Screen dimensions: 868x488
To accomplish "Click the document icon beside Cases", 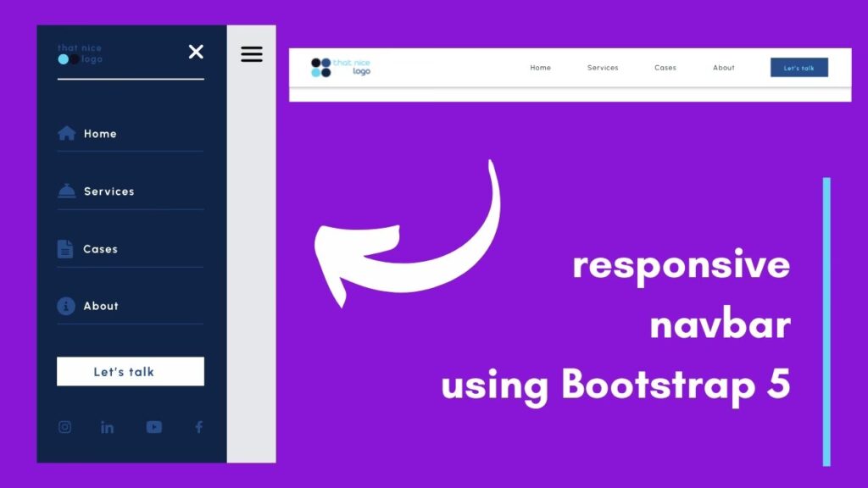I will tap(65, 249).
